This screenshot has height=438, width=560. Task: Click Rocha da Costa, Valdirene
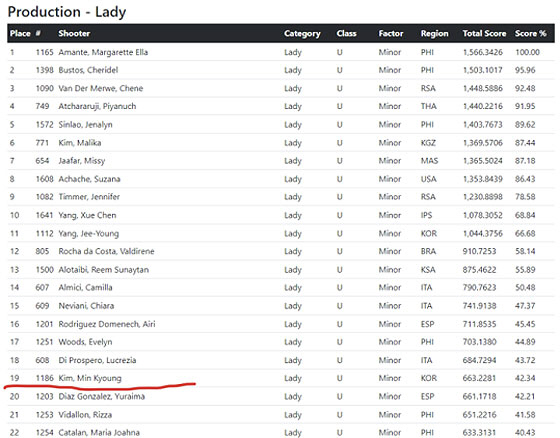coord(106,251)
